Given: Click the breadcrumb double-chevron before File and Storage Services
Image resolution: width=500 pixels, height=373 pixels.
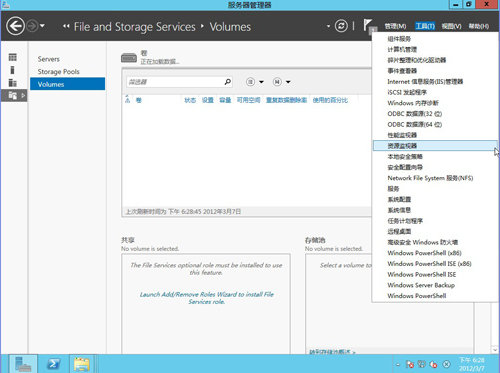Looking at the screenshot, I should point(66,26).
